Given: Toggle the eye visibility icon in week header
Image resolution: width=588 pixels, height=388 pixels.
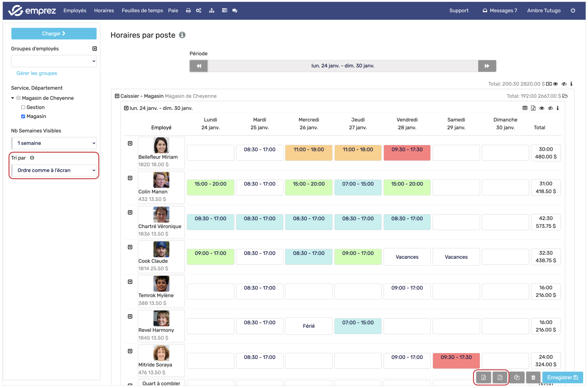Looking at the screenshot, I should [542, 108].
